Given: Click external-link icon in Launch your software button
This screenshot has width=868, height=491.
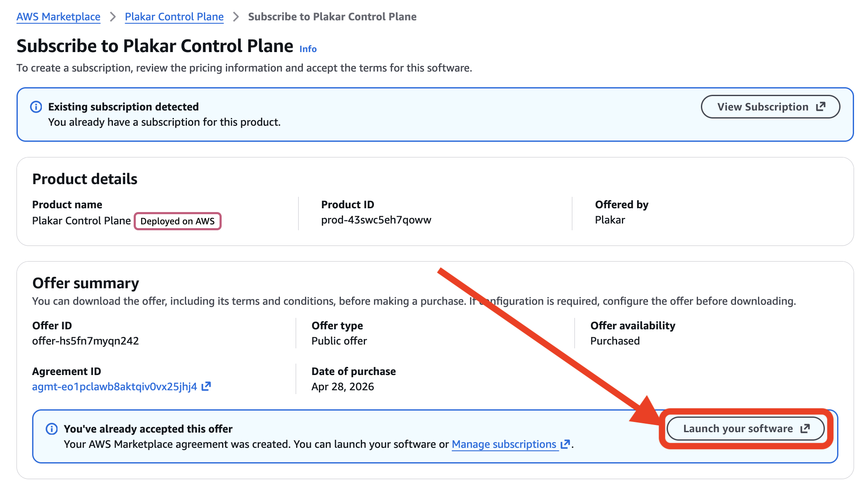Looking at the screenshot, I should pos(805,428).
